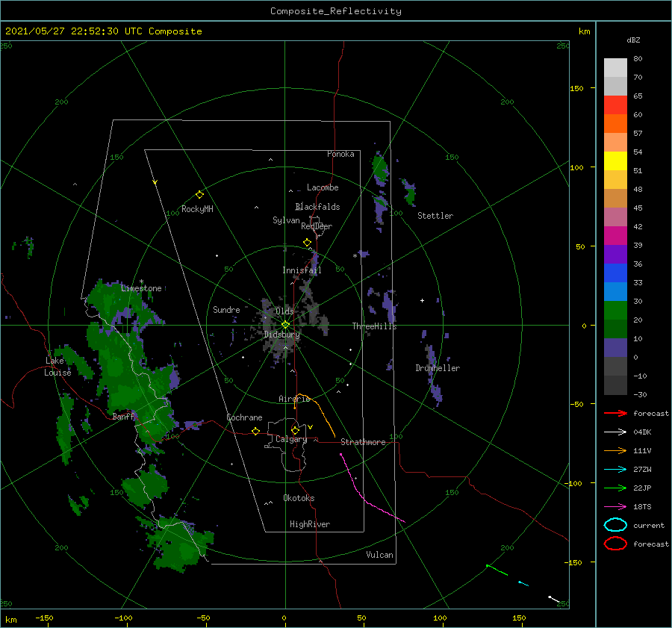Pick the 51 dBZ yellow swatch
The image size is (672, 628).
click(x=615, y=161)
